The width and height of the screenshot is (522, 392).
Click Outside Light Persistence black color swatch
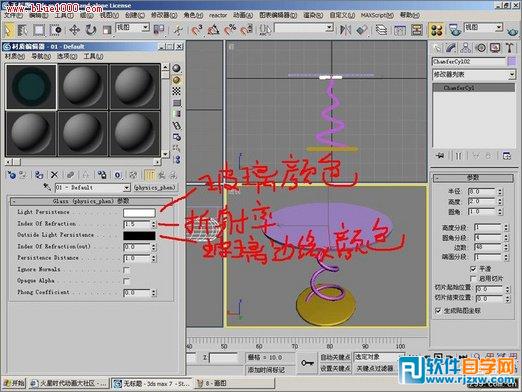[139, 236]
